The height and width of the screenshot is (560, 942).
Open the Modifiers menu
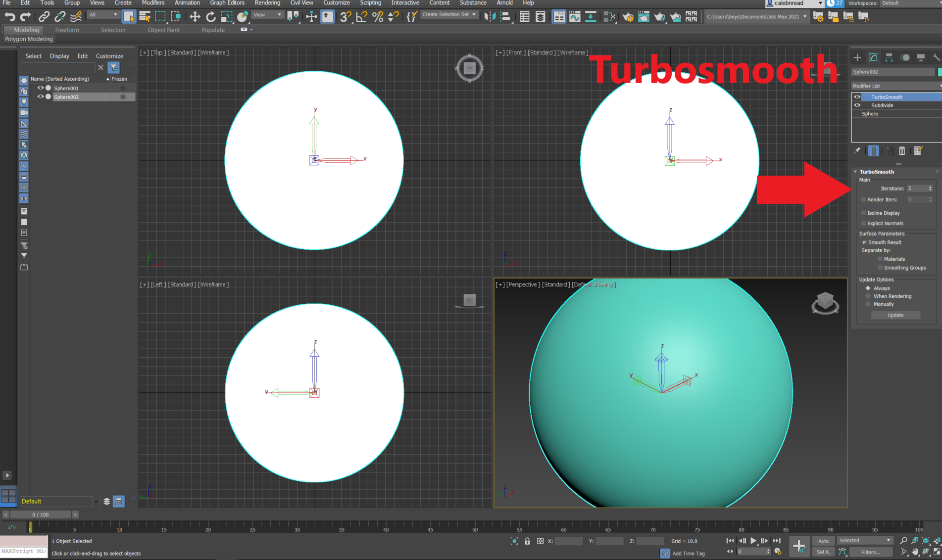153,3
